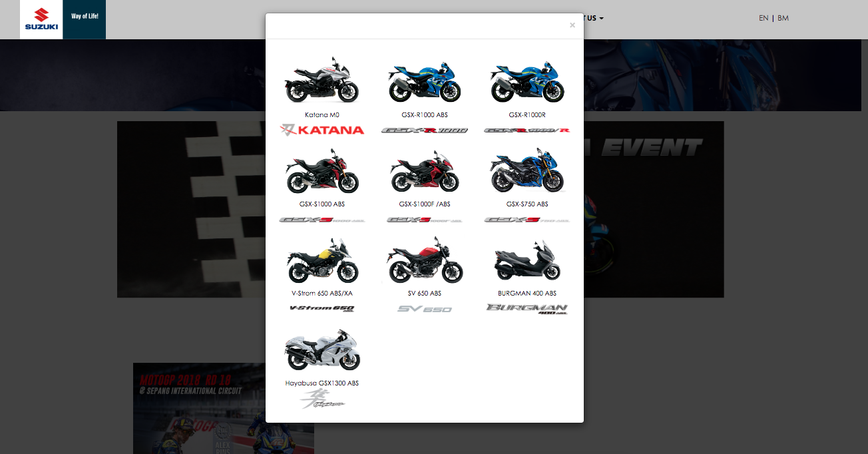Click the GSX-S1000 ABS text label
This screenshot has height=454, width=868.
pyautogui.click(x=322, y=204)
